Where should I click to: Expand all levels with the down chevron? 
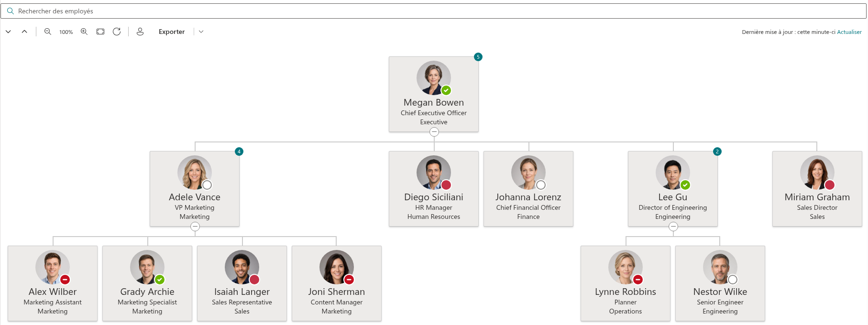click(x=8, y=32)
